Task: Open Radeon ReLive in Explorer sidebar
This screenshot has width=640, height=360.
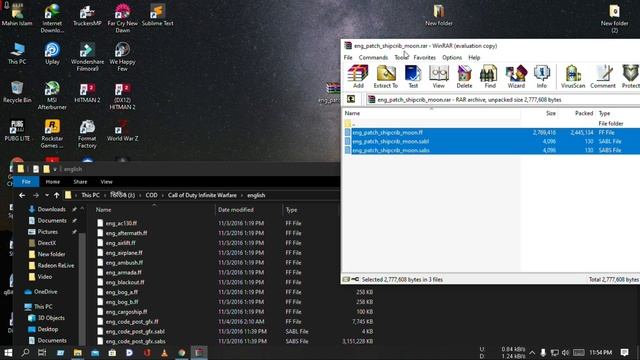Action: (56, 265)
